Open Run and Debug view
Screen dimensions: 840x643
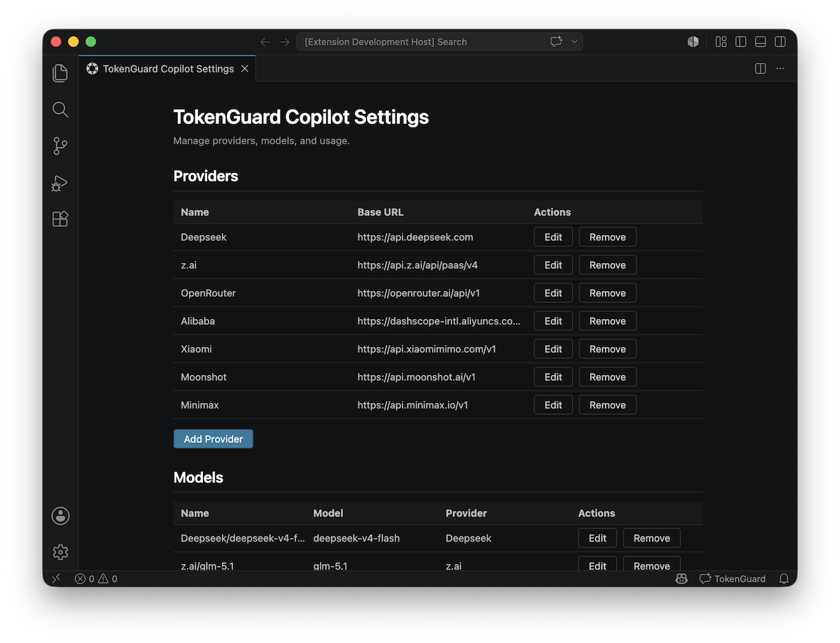(60, 183)
